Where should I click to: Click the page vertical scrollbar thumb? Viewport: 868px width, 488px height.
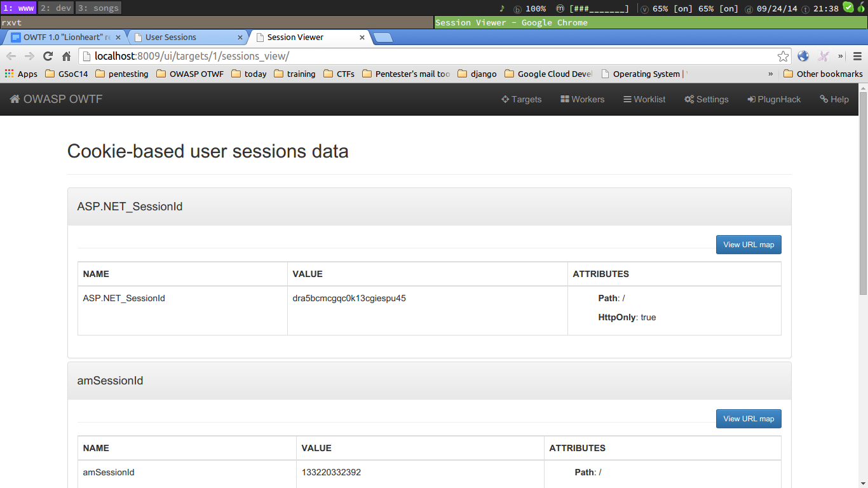click(863, 193)
